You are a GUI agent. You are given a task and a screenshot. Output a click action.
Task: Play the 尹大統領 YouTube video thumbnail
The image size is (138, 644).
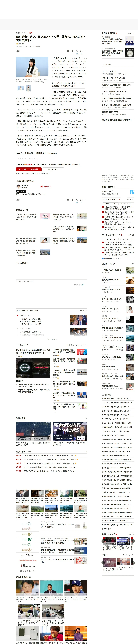pos(70,431)
